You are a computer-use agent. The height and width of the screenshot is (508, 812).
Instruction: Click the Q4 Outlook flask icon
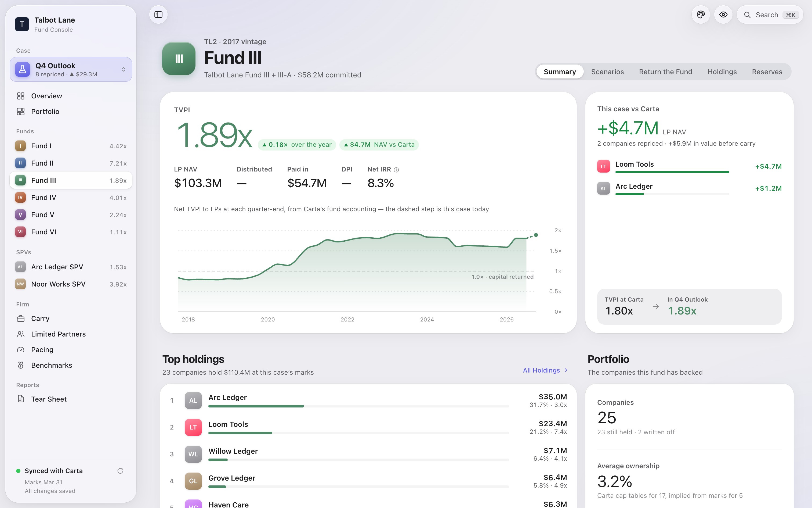point(23,69)
